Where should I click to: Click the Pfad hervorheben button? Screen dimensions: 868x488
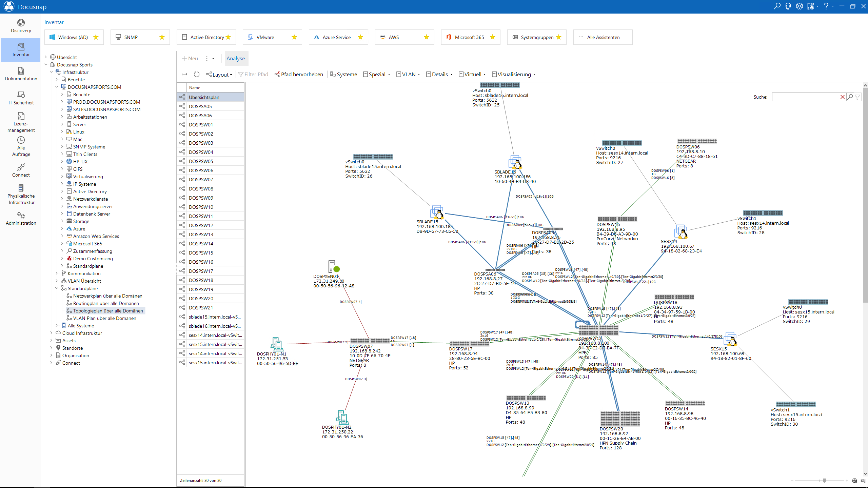pyautogui.click(x=299, y=74)
